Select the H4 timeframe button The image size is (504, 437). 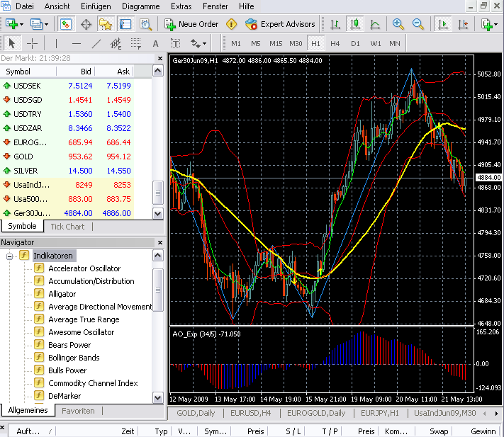click(x=335, y=43)
